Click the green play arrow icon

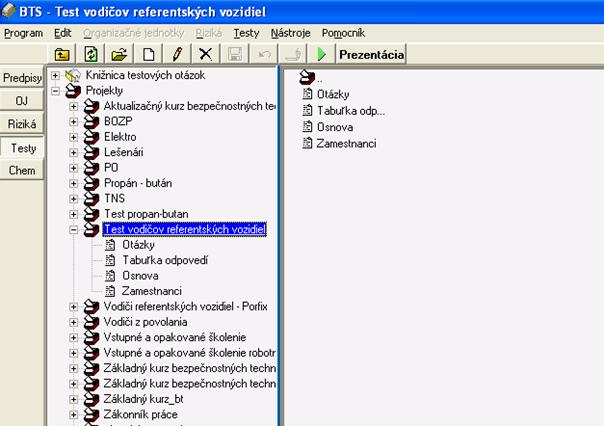pyautogui.click(x=322, y=54)
